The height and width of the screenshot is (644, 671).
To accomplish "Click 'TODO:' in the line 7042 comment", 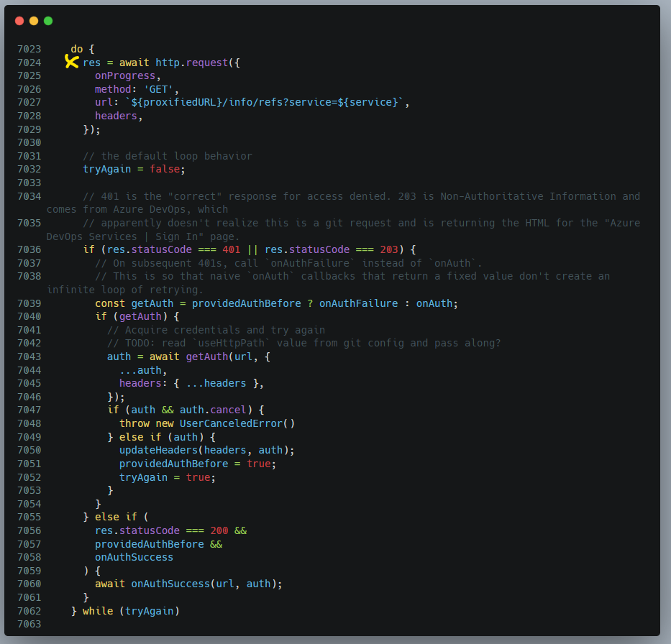I will click(x=140, y=344).
